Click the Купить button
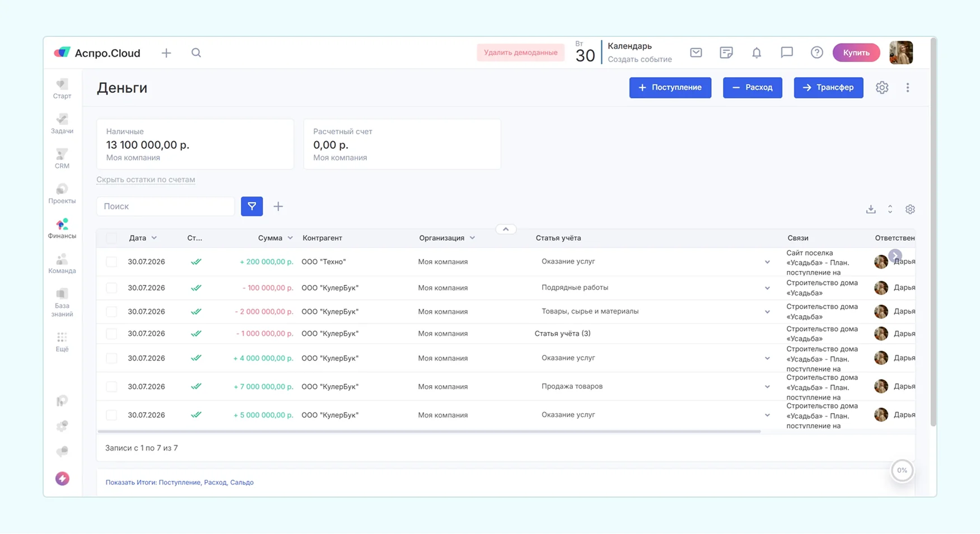 pyautogui.click(x=856, y=53)
